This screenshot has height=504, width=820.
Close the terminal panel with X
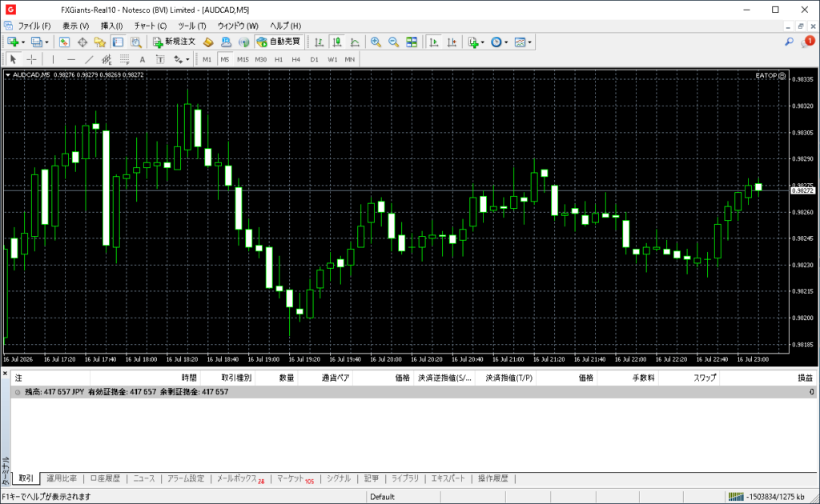click(x=5, y=374)
